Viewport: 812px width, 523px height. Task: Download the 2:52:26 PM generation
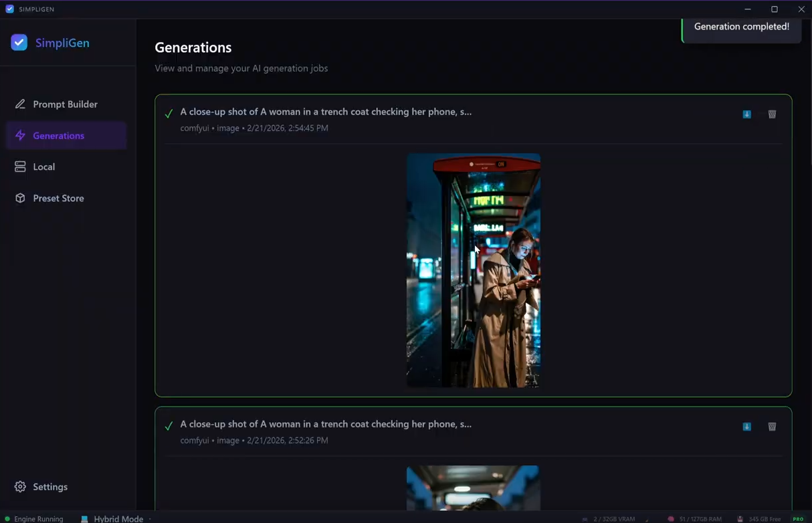pos(747,427)
